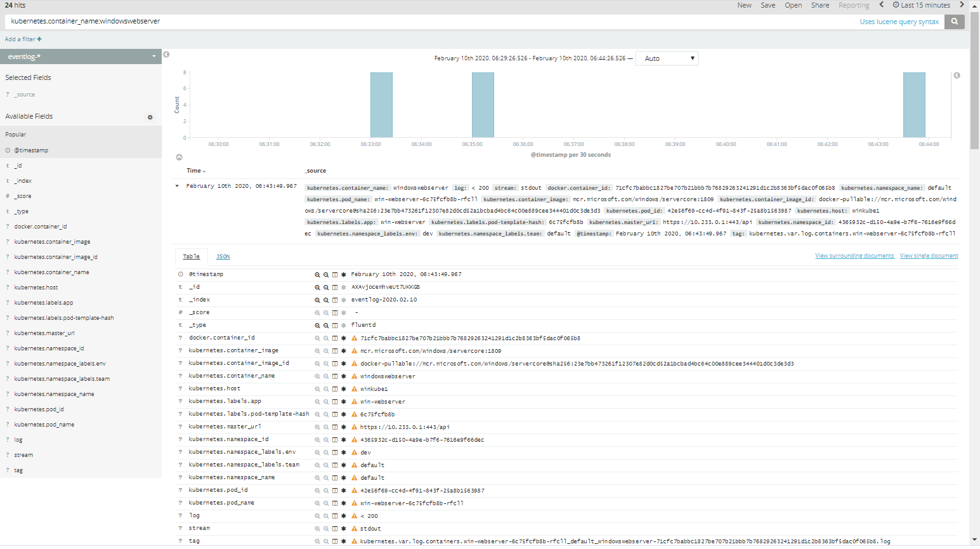Open the eventlog-* index pattern dropdown
The image size is (980, 549).
pos(81,56)
